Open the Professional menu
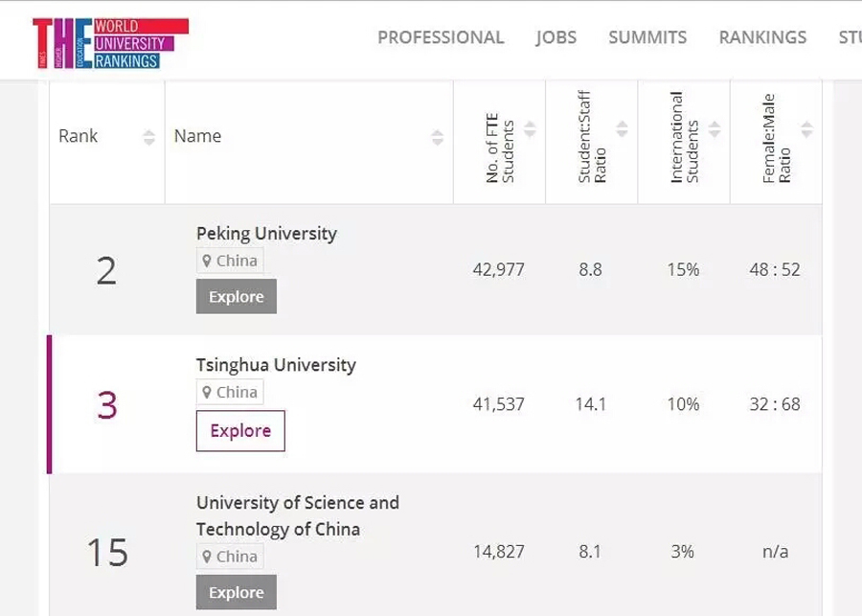Screen dimensions: 862x616 tap(440, 37)
